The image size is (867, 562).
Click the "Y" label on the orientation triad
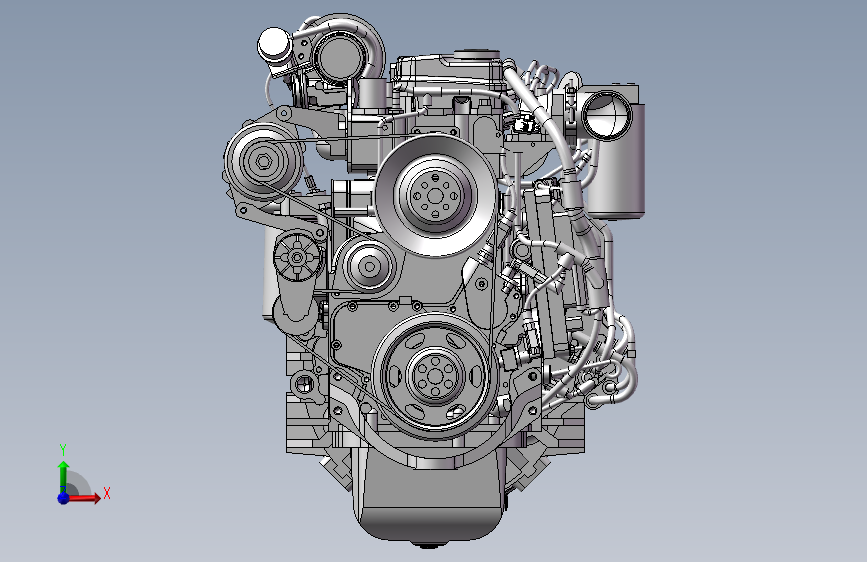click(x=63, y=450)
